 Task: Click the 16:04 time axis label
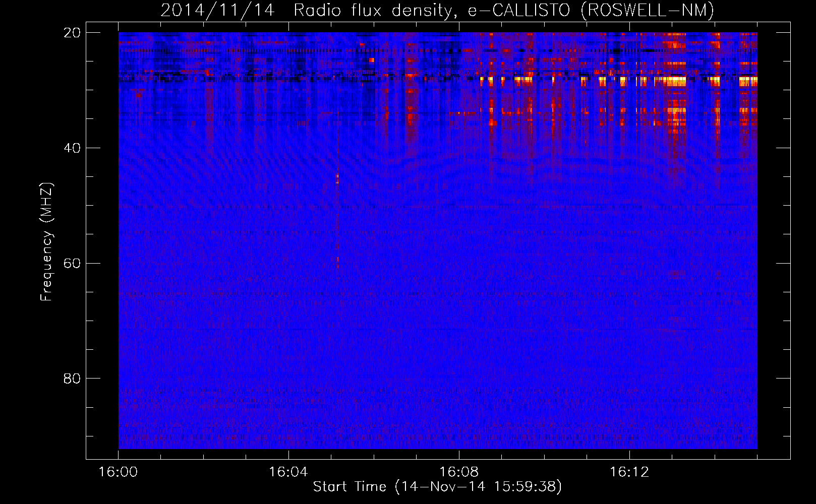288,472
